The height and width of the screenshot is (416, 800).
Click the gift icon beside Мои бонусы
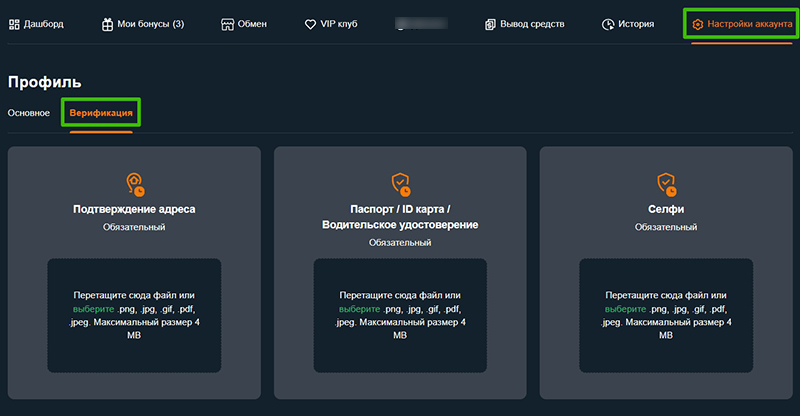(107, 24)
